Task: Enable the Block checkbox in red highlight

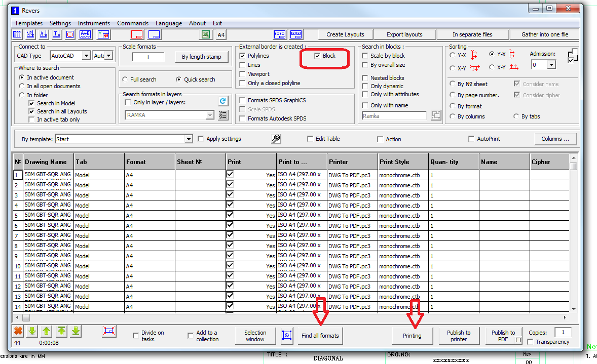Action: (x=318, y=56)
